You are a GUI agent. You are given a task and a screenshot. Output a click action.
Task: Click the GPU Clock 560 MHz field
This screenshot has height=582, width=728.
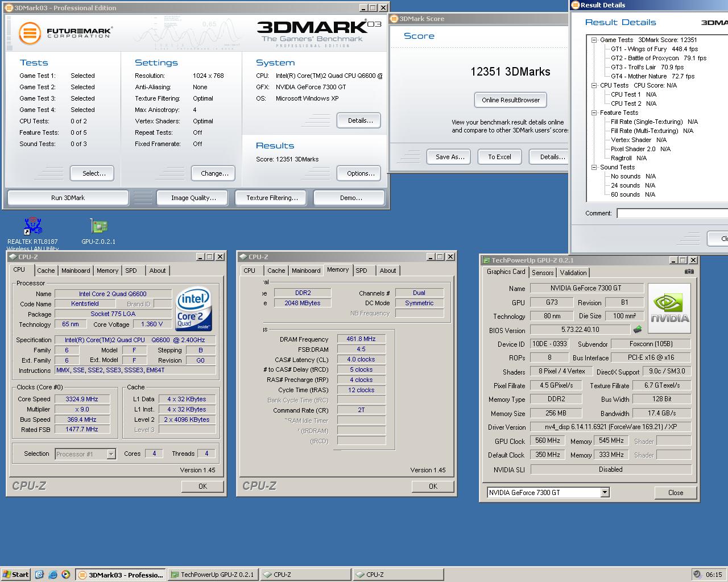pyautogui.click(x=549, y=440)
